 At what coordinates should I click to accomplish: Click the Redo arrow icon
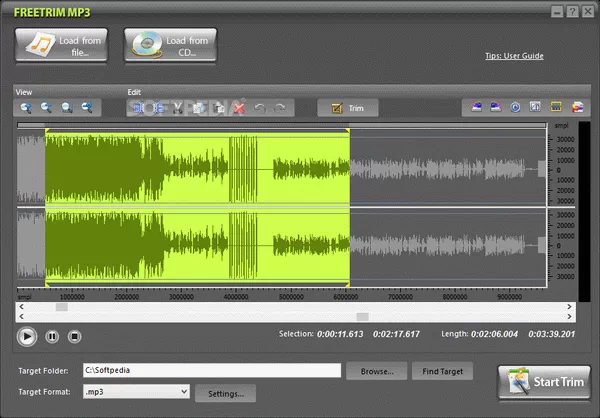tap(280, 107)
